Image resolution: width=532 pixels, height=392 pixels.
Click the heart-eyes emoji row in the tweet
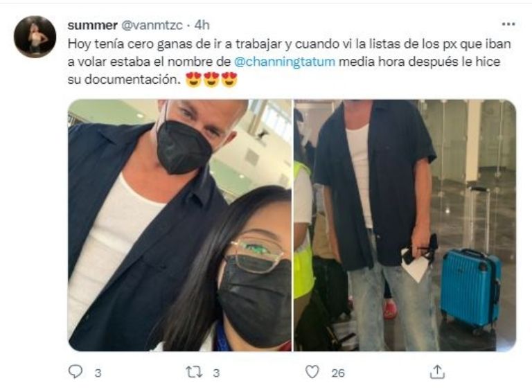[x=211, y=80]
